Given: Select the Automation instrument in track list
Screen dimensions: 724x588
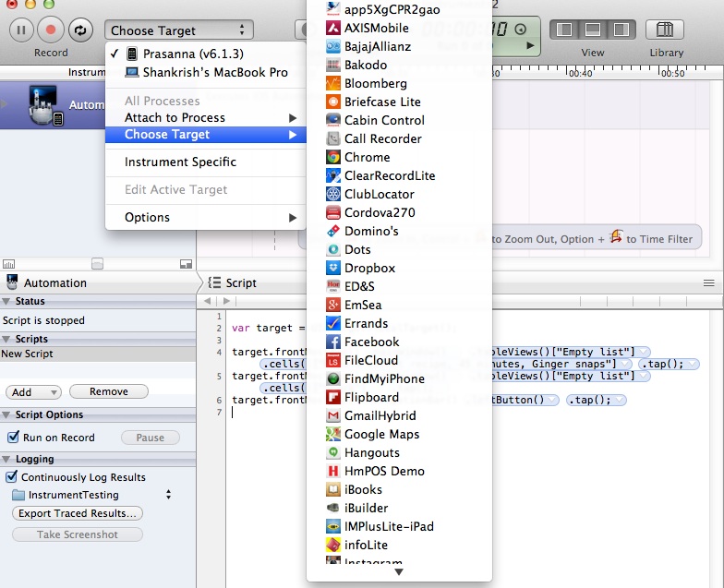Looking at the screenshot, I should tap(53, 105).
